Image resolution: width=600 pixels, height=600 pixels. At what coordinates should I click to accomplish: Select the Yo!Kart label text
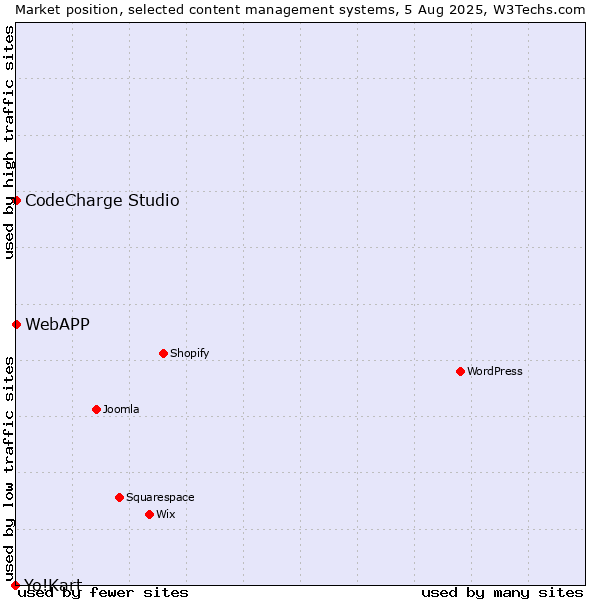coord(53,584)
